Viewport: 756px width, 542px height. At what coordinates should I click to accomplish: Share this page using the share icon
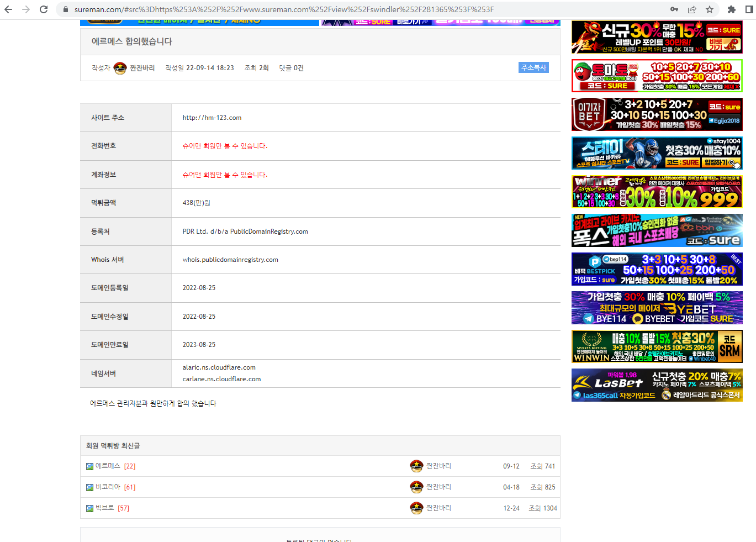(692, 9)
